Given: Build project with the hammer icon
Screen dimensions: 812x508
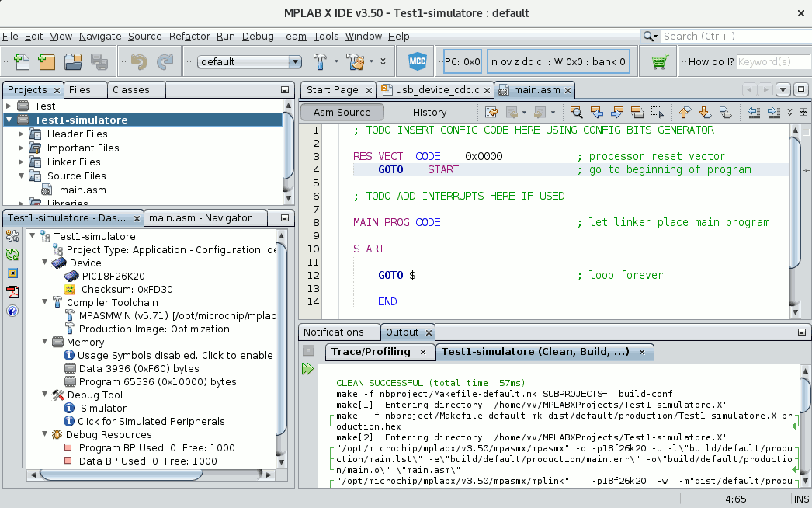Looking at the screenshot, I should (x=320, y=61).
